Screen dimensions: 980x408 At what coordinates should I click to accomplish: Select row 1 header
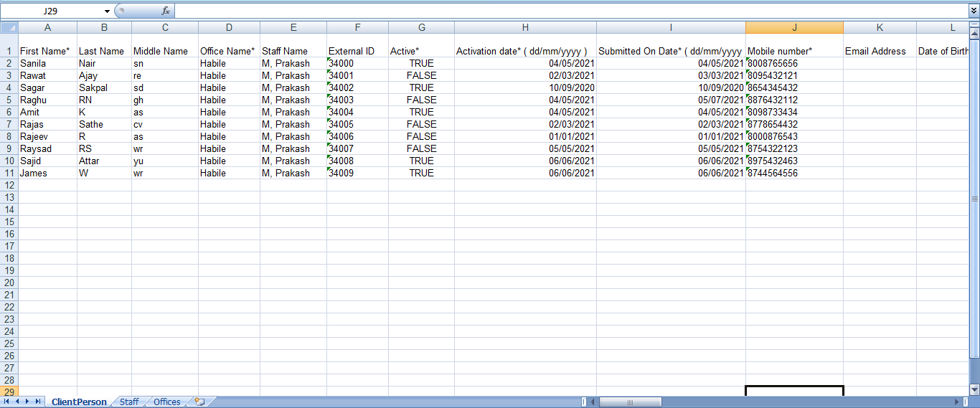point(9,51)
